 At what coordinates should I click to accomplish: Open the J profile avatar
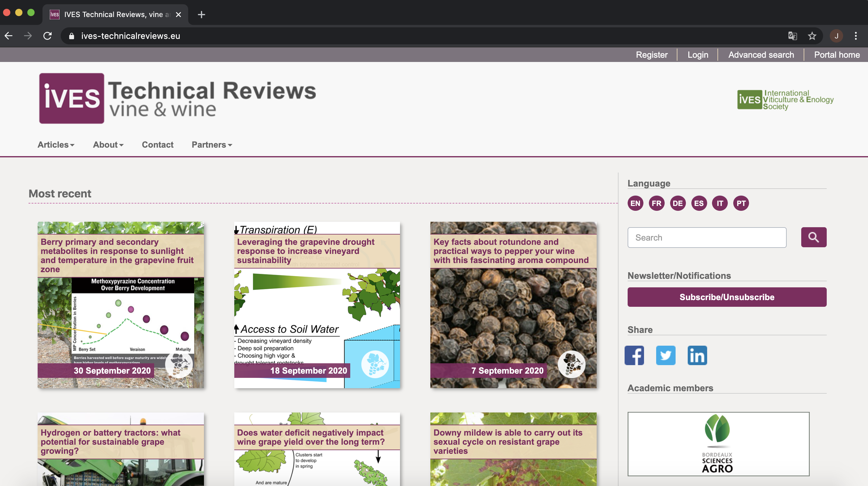point(836,36)
